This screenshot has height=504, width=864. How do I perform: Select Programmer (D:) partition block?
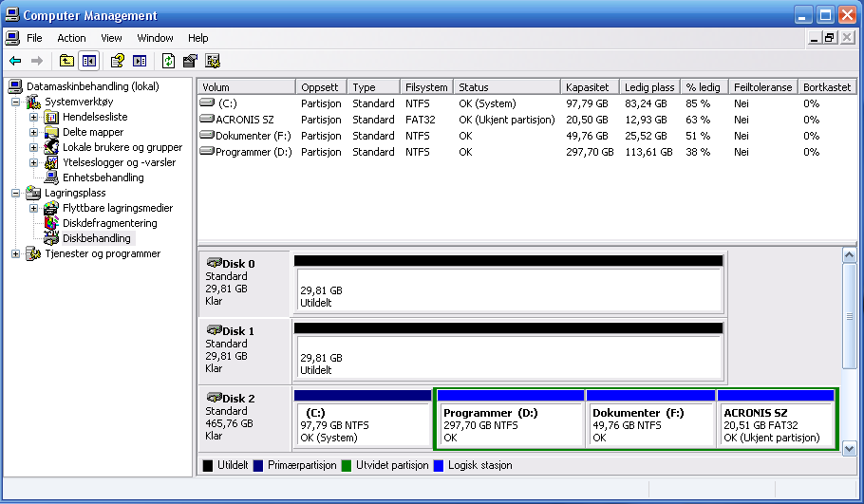510,420
